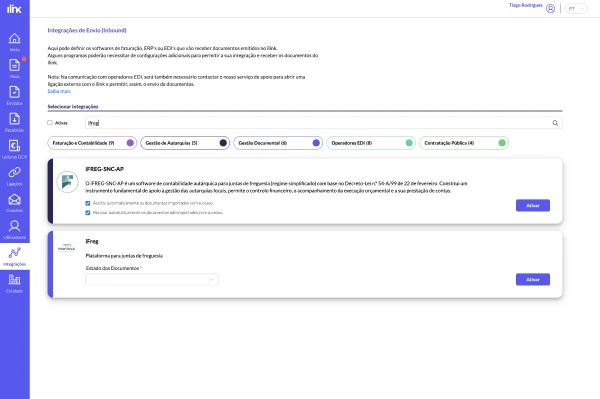This screenshot has width=600, height=399.
Task: Click the IFreg card title
Action: (x=92, y=241)
